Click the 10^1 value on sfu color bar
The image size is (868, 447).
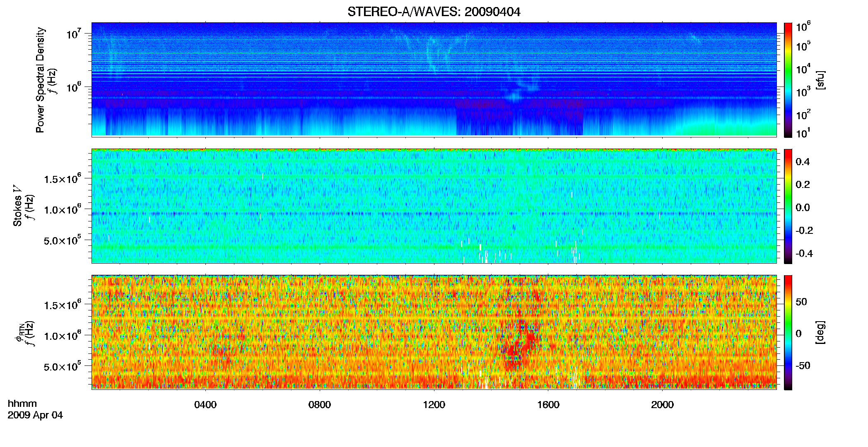point(803,133)
